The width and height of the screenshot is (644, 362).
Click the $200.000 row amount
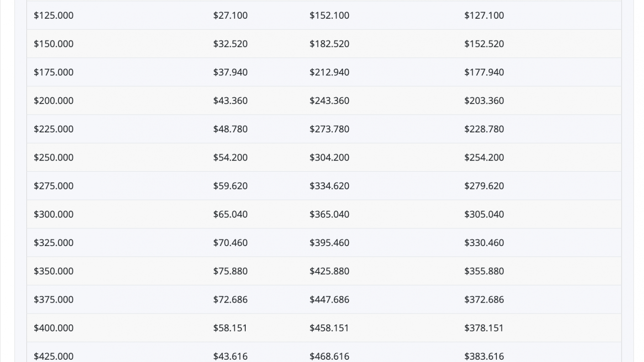coord(53,100)
